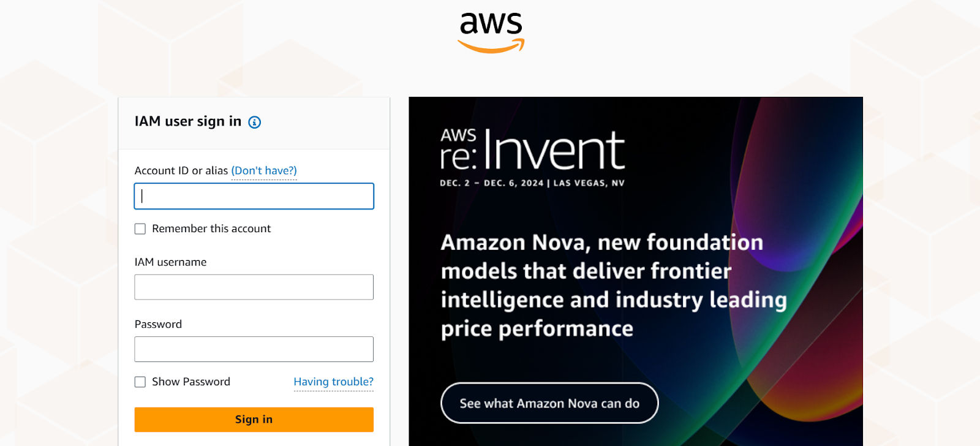Click the IAM user sign in heading
Screen dimensions: 980x446
(x=188, y=121)
